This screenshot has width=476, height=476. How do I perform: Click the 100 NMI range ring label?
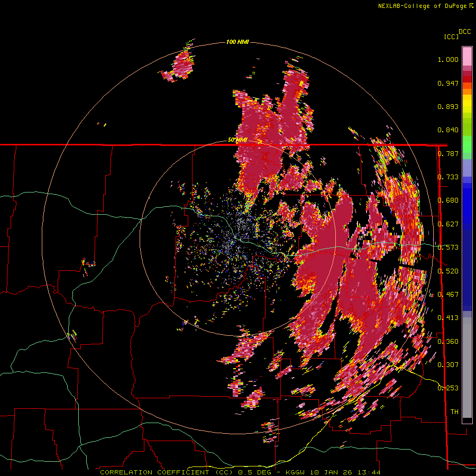point(237,42)
